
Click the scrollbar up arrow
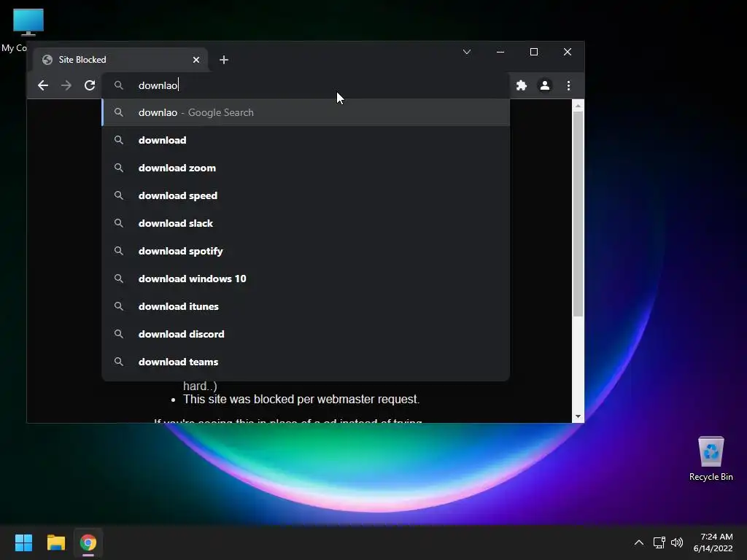coord(578,106)
